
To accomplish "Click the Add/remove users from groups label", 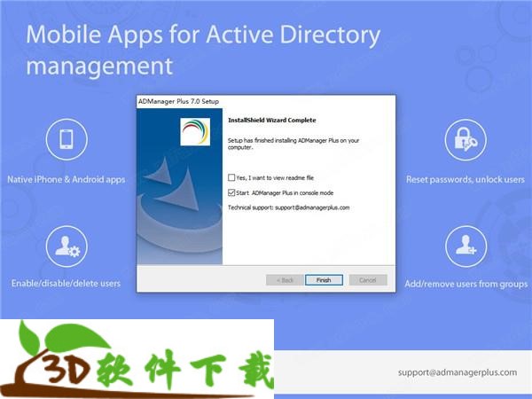I will [466, 284].
